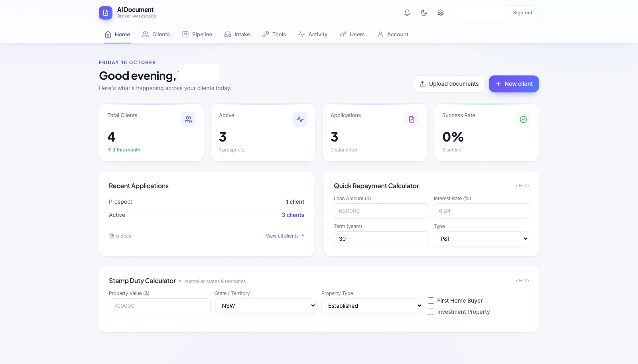Open the Activity tab
The height and width of the screenshot is (364, 638).
pyautogui.click(x=313, y=34)
